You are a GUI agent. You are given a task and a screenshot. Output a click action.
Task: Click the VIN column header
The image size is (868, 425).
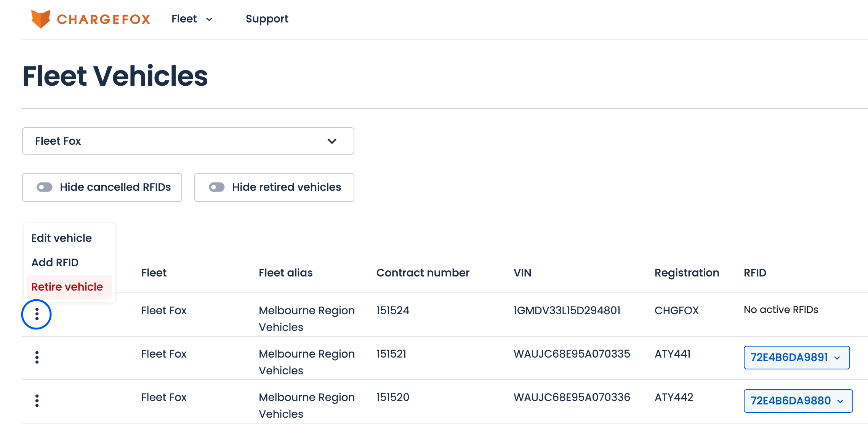click(x=522, y=273)
